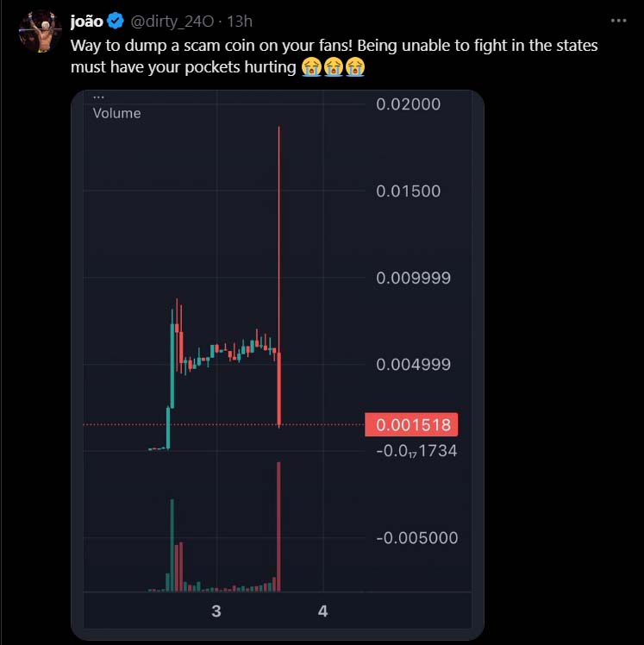Click the 0.01500 price axis label
The height and width of the screenshot is (645, 644).
(408, 191)
